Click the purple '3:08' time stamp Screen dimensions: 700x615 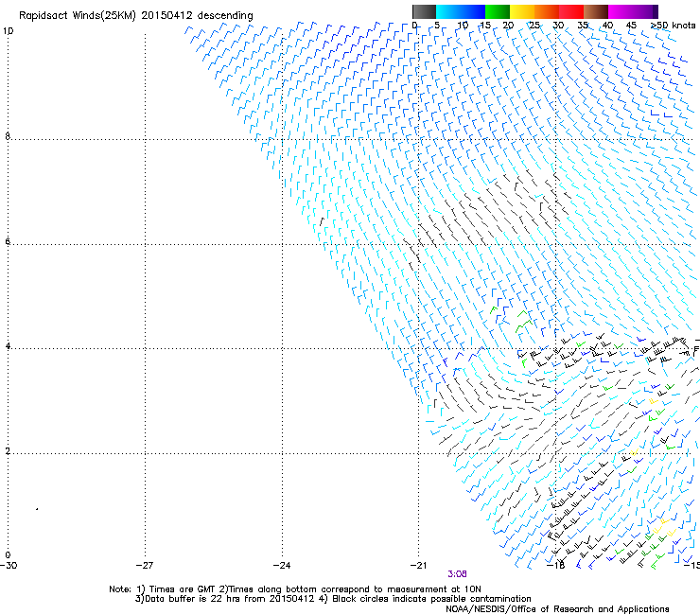pos(457,574)
